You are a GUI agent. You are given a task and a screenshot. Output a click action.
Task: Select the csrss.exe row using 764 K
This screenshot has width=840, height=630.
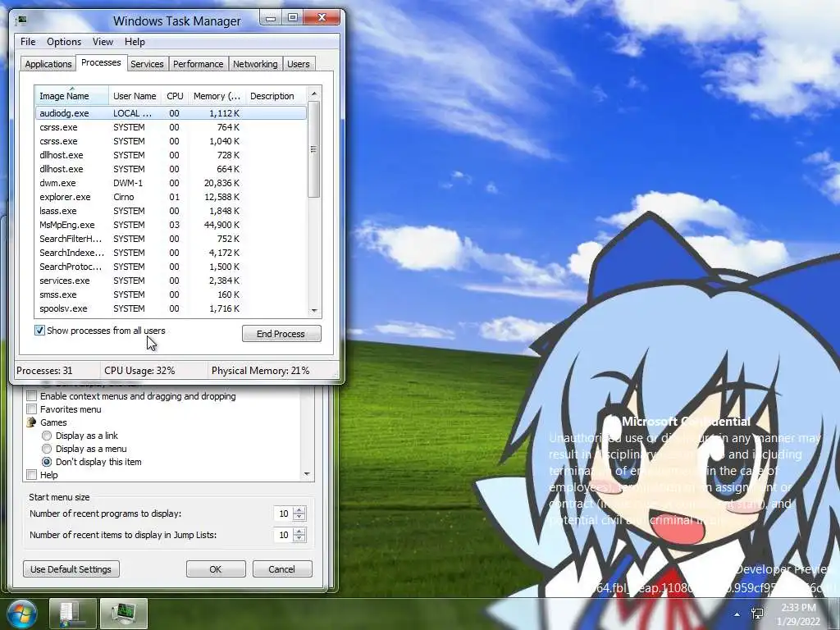171,127
